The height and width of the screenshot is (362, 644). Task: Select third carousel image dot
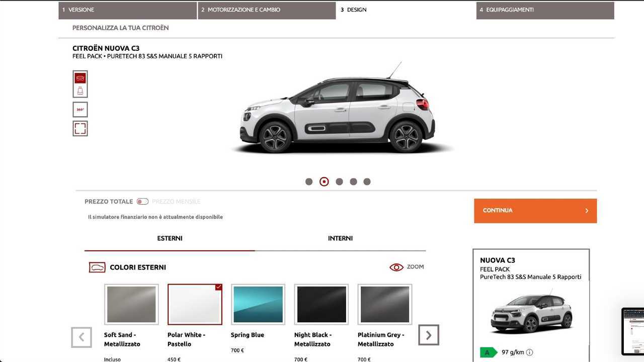(339, 182)
